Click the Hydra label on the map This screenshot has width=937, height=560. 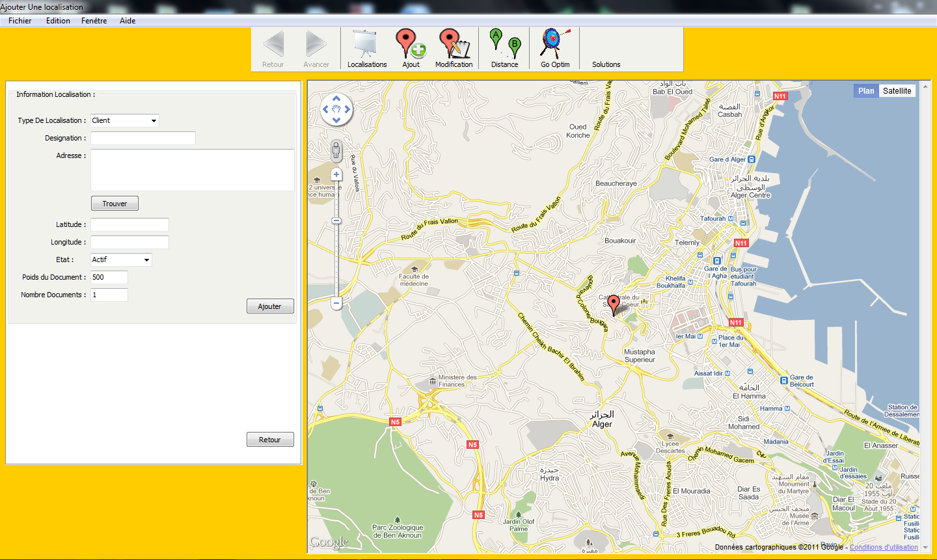(549, 478)
